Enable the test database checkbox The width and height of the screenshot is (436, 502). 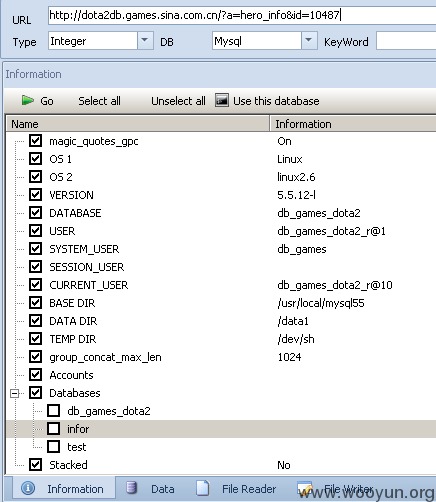pos(53,447)
